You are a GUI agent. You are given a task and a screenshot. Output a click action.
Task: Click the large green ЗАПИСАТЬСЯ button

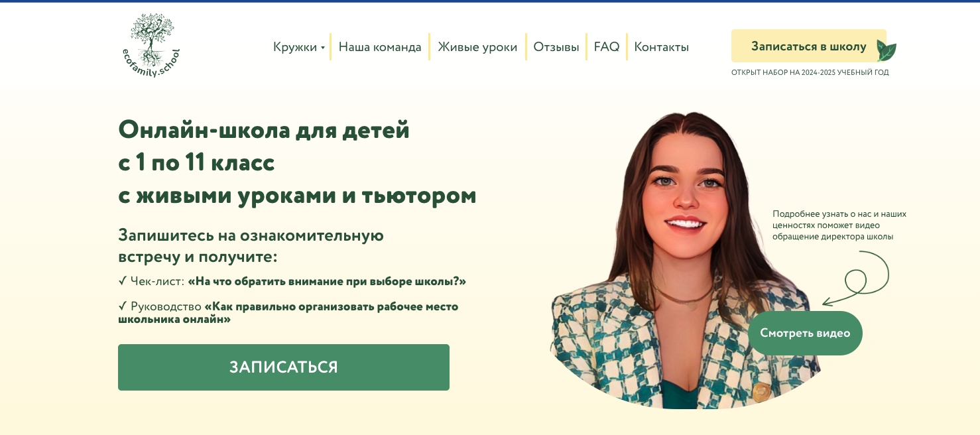pos(284,367)
